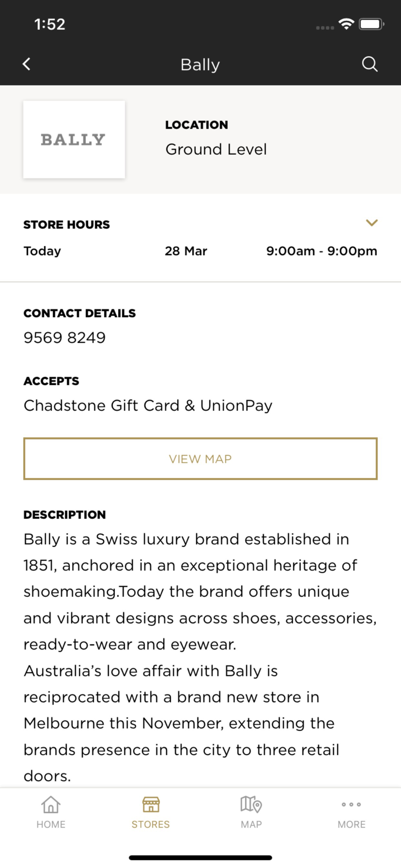
Task: Tap Today's hours row to expand
Action: pyautogui.click(x=200, y=251)
